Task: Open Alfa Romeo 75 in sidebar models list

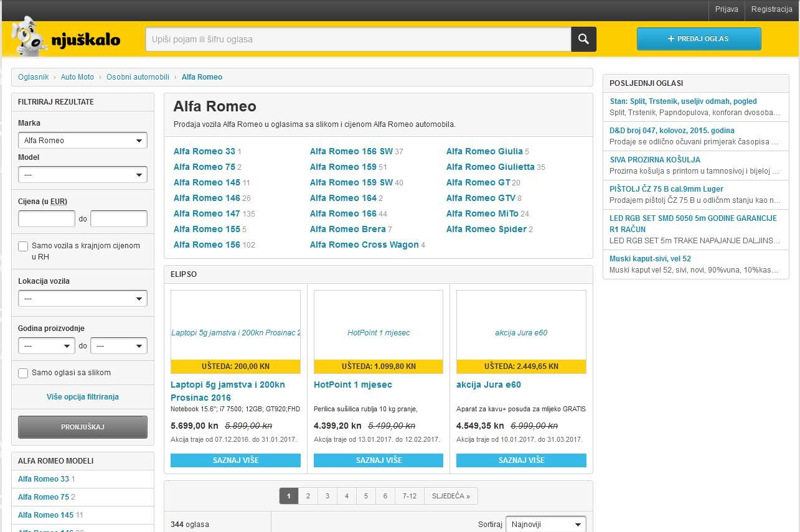Action: click(44, 497)
